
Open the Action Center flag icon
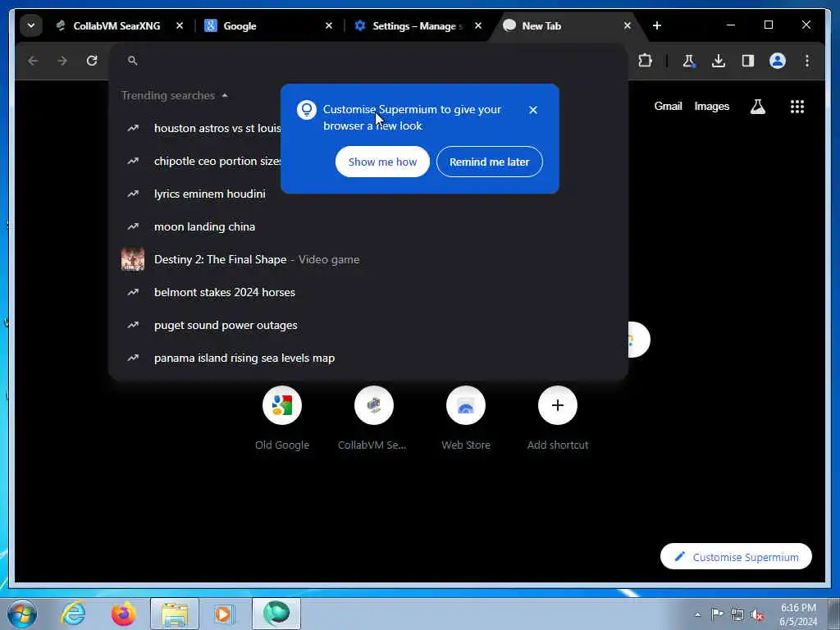pos(717,614)
